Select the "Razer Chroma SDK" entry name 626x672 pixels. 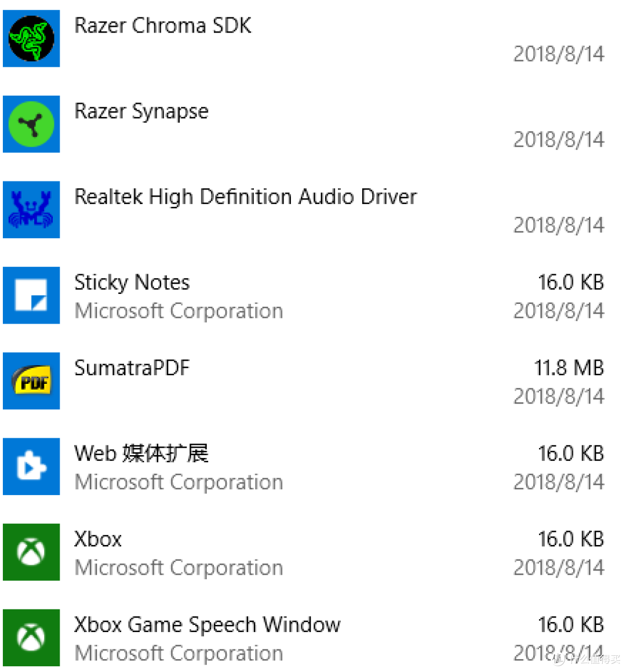163,26
